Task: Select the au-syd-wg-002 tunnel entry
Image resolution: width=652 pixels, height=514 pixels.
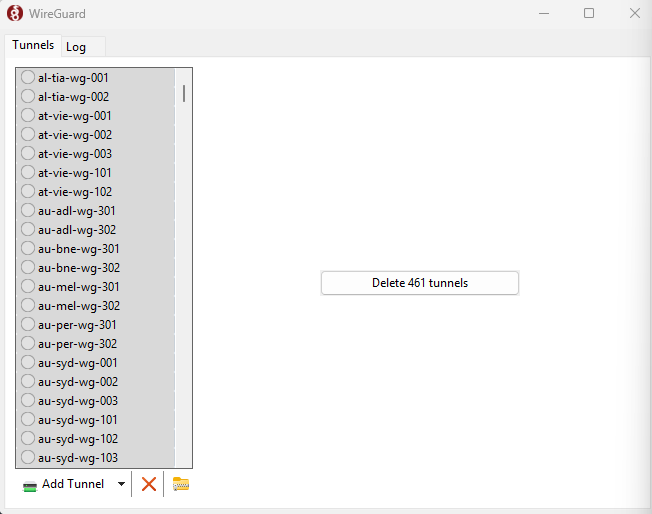Action: click(x=78, y=382)
